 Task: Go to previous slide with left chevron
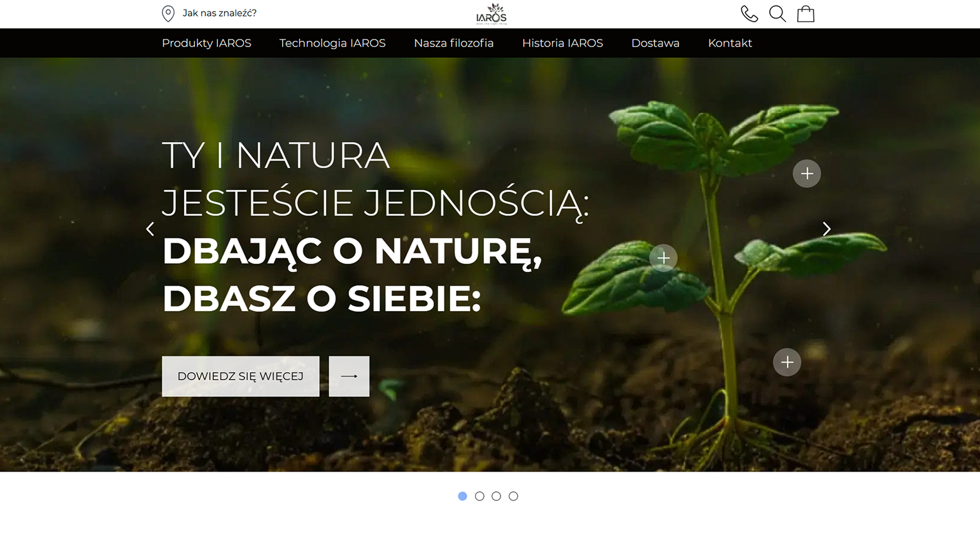pyautogui.click(x=150, y=229)
